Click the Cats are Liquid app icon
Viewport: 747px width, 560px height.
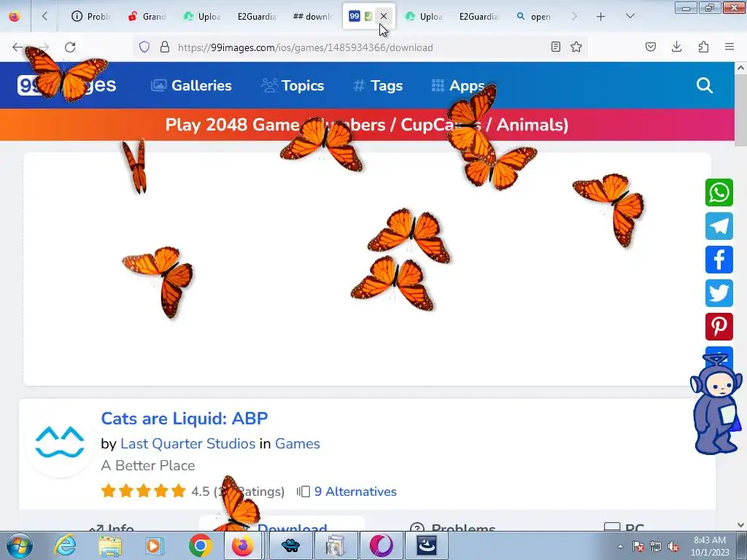point(60,442)
